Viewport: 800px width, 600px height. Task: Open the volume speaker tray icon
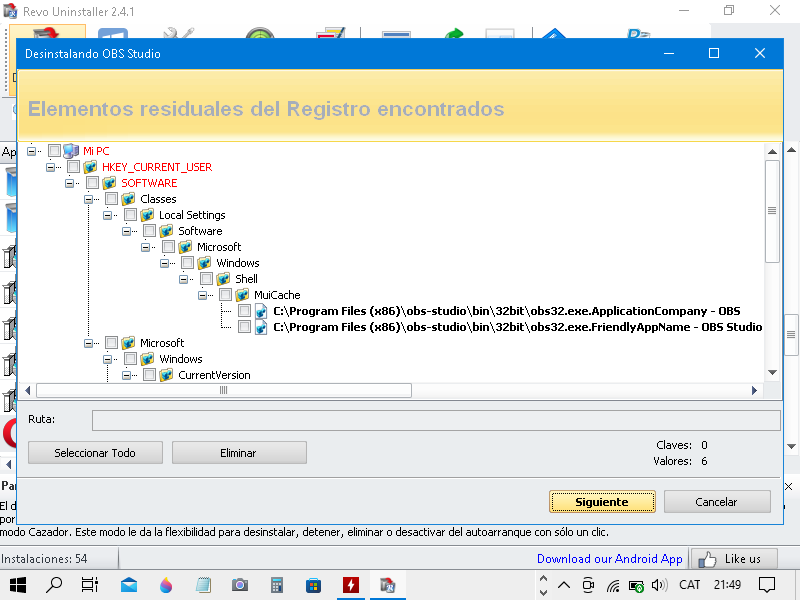[x=659, y=585]
